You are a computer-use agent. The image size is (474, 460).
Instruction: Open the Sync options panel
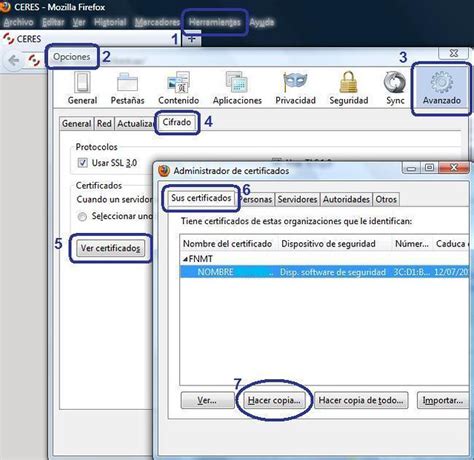point(395,88)
